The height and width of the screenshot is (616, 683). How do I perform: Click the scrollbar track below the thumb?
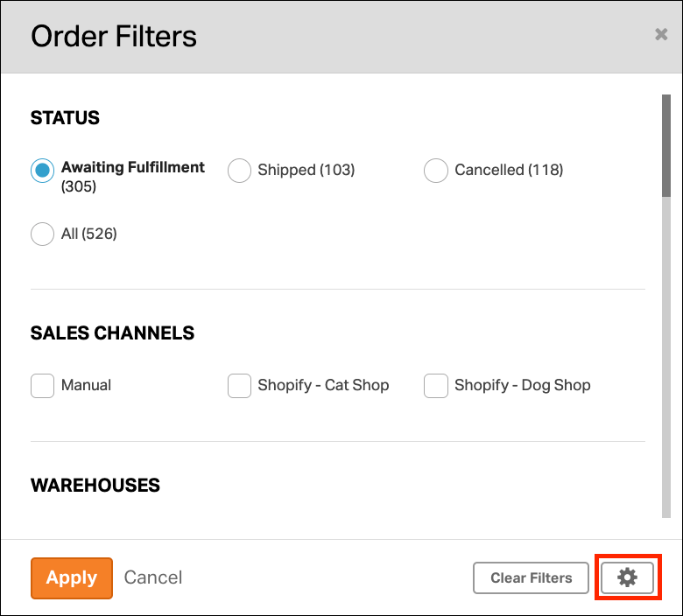[x=666, y=357]
